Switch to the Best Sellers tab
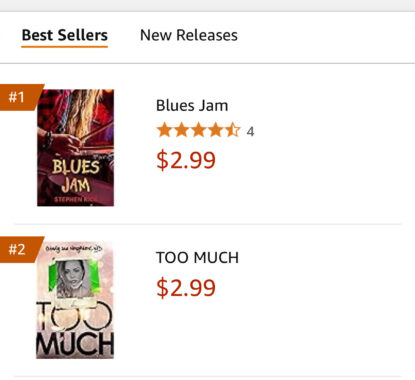 [65, 35]
